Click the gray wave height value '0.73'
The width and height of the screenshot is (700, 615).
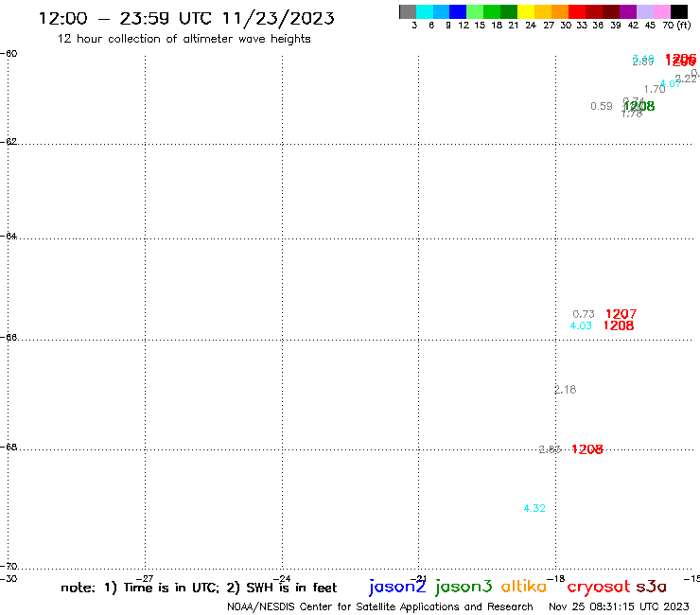point(584,314)
